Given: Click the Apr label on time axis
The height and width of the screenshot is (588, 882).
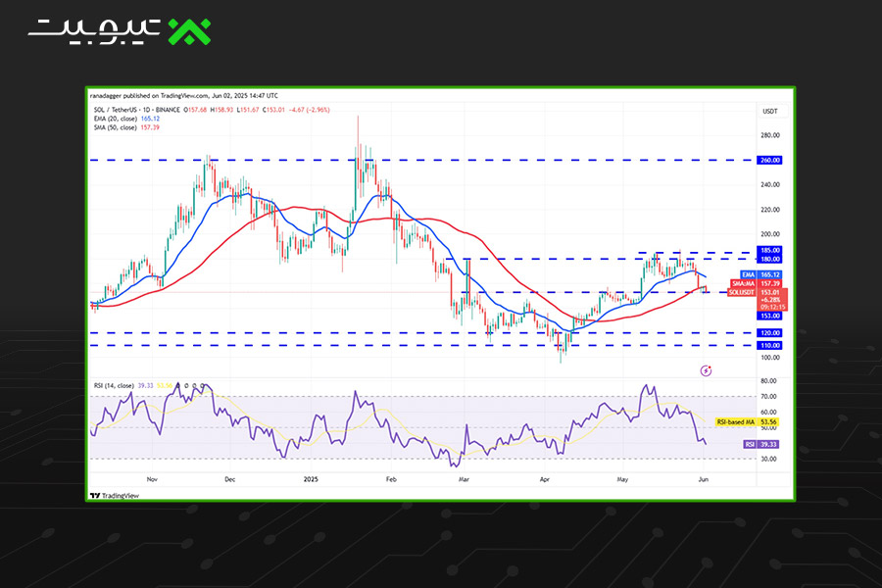Looking at the screenshot, I should point(545,479).
